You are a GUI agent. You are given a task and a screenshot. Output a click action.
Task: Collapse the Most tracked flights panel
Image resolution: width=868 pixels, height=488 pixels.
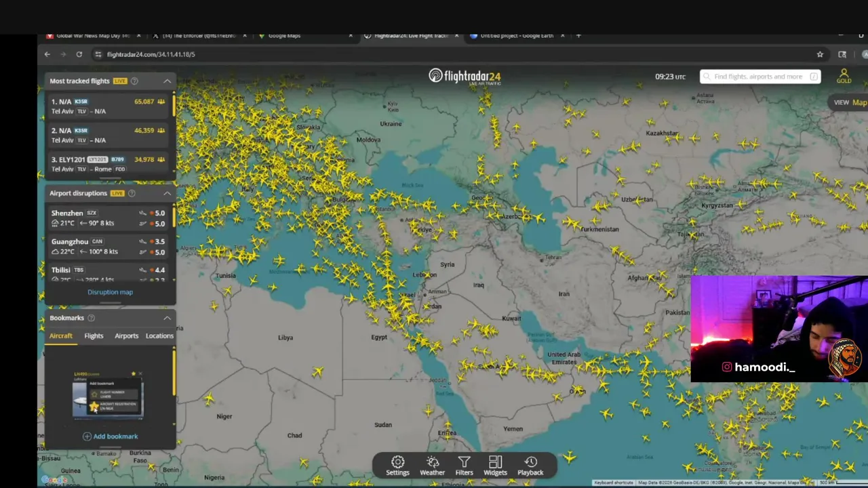pyautogui.click(x=167, y=81)
